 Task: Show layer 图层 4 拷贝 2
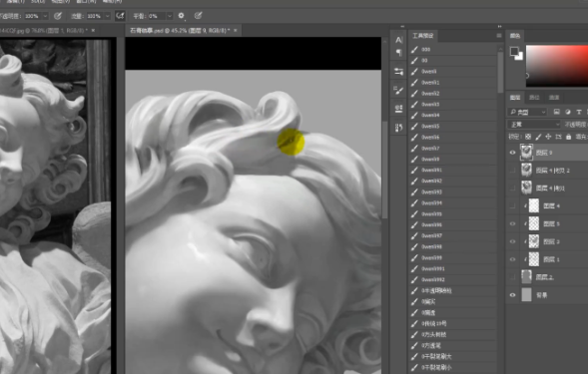512,171
